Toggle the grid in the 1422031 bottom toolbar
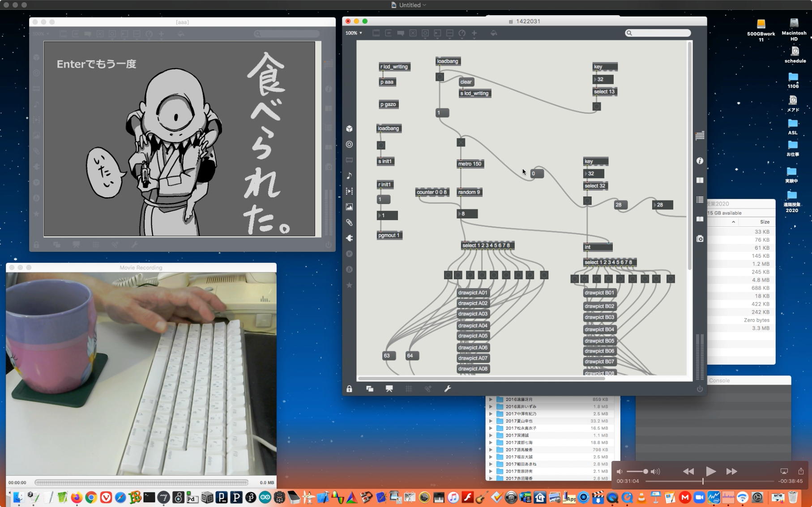812x507 pixels. (409, 389)
